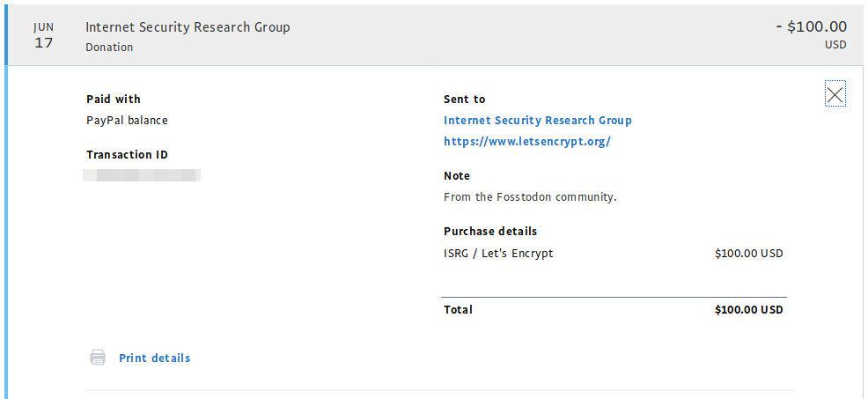Click the Total amount $100.00 USD
Screen dimensions: 868x399
[748, 309]
